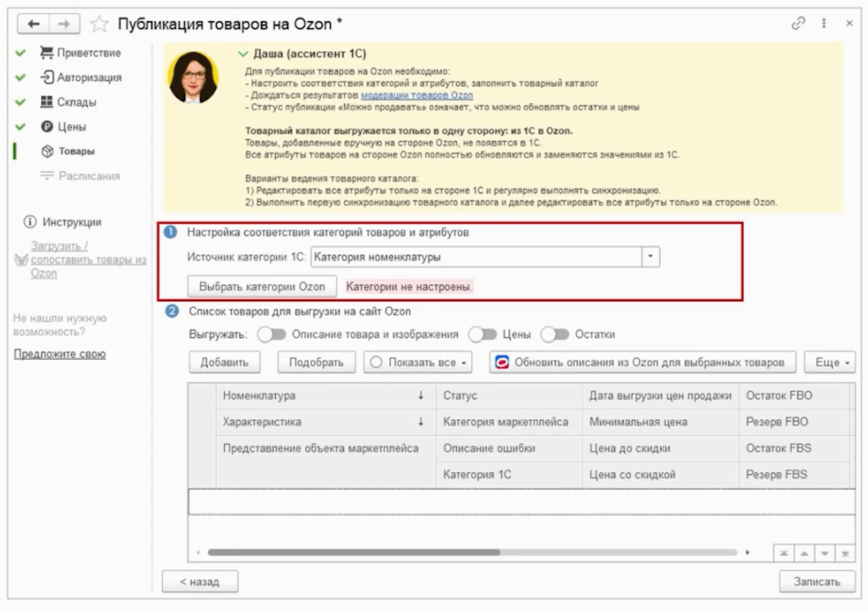Screen dimensions: 868x610
Task: Click the Резерв FBO header
Action: (x=794, y=422)
